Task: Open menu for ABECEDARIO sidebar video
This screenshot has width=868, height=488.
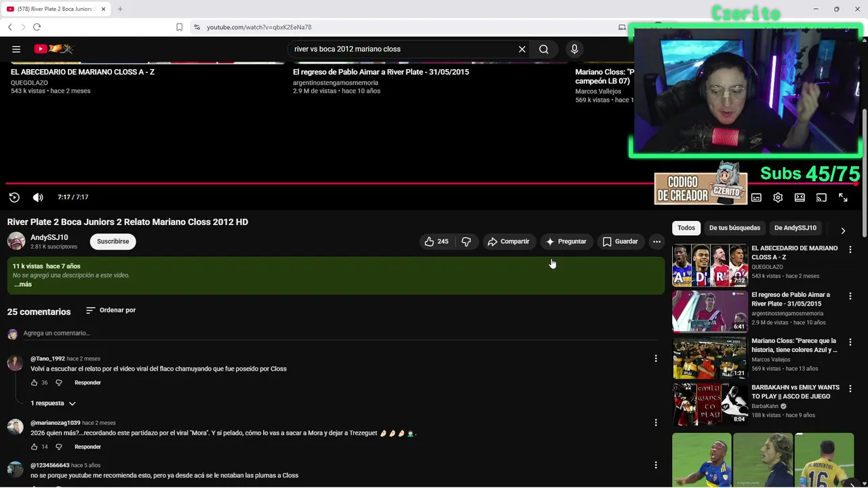Action: [850, 249]
